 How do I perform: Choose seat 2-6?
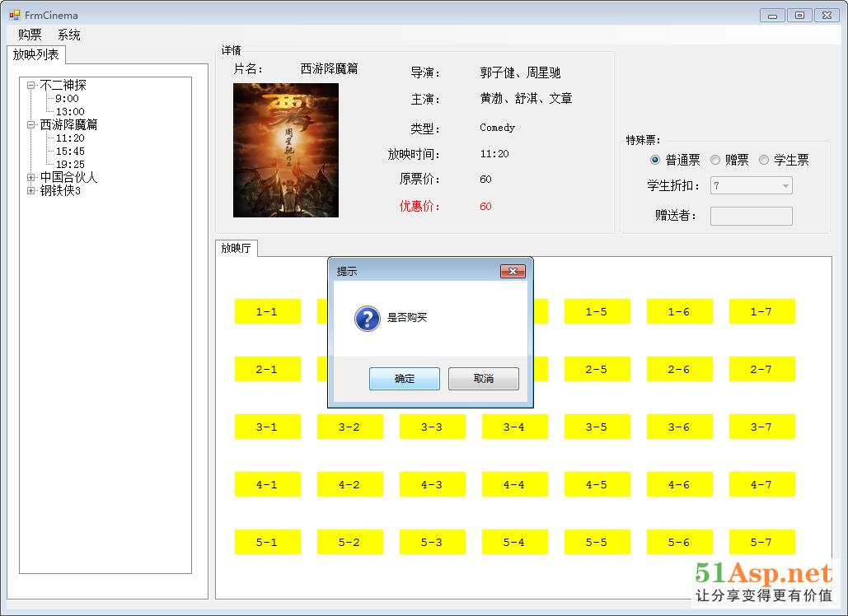[679, 369]
